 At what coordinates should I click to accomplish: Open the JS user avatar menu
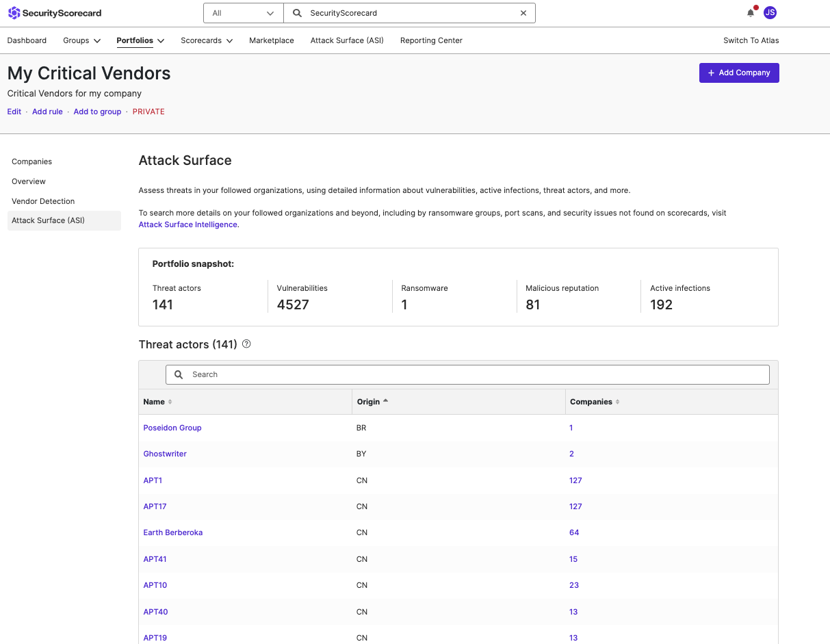[770, 13]
